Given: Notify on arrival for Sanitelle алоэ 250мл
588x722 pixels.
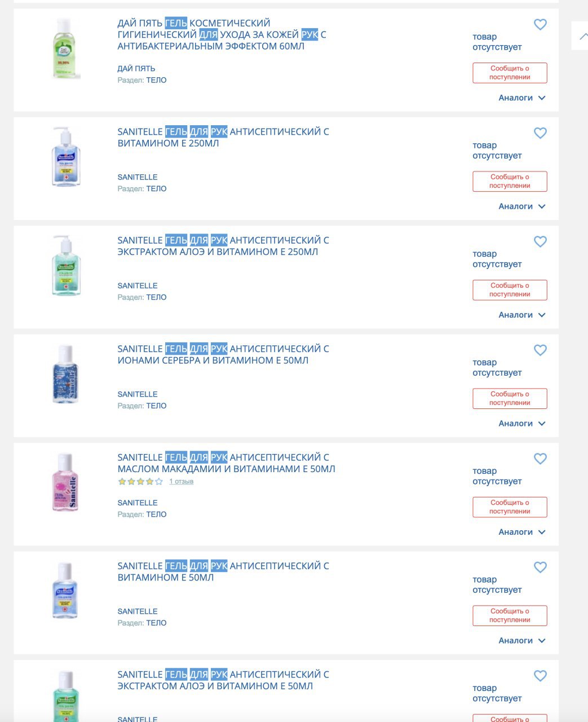Looking at the screenshot, I should coord(510,290).
